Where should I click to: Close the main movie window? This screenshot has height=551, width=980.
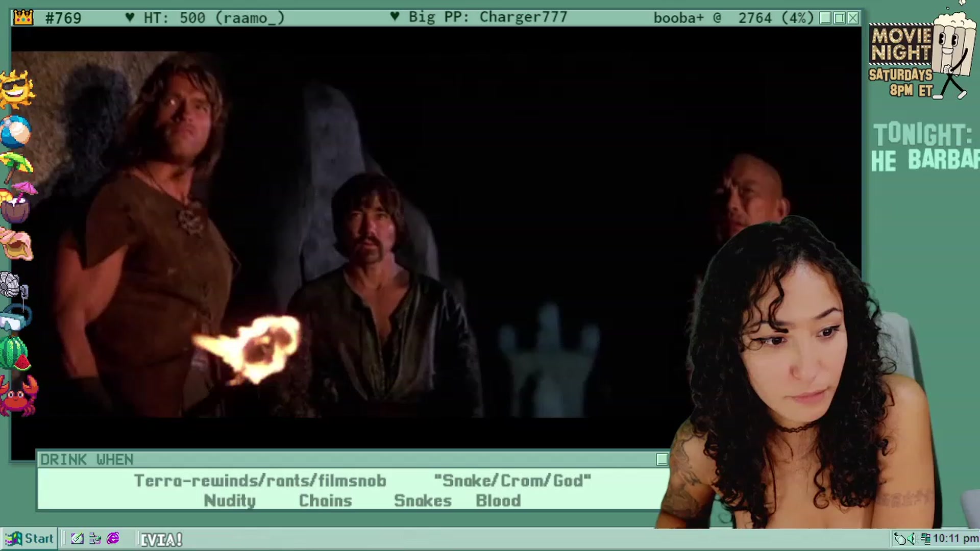pyautogui.click(x=853, y=18)
